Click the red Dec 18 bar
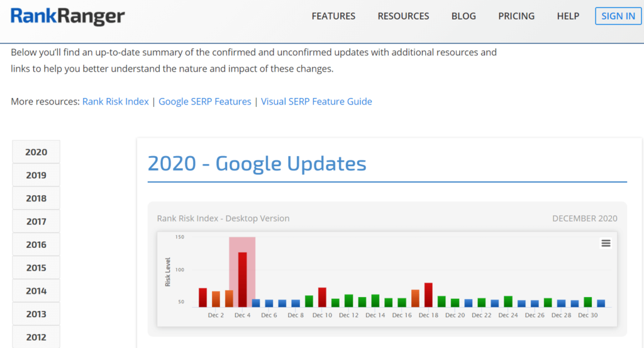This screenshot has height=348, width=644. point(428,295)
